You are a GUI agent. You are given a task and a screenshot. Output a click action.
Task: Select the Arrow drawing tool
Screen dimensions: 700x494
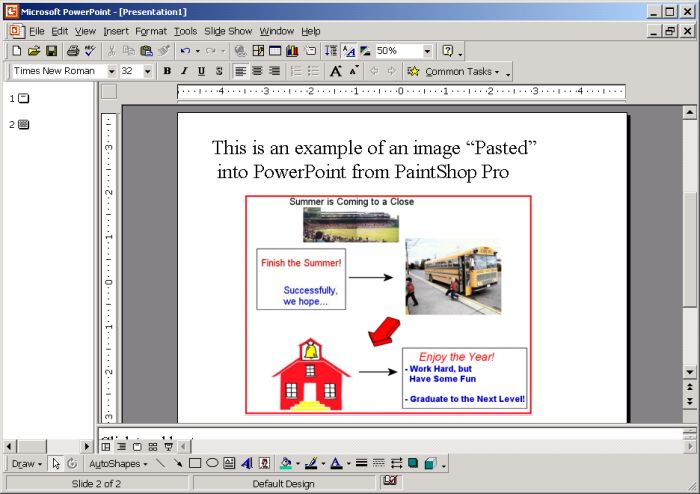(x=178, y=464)
